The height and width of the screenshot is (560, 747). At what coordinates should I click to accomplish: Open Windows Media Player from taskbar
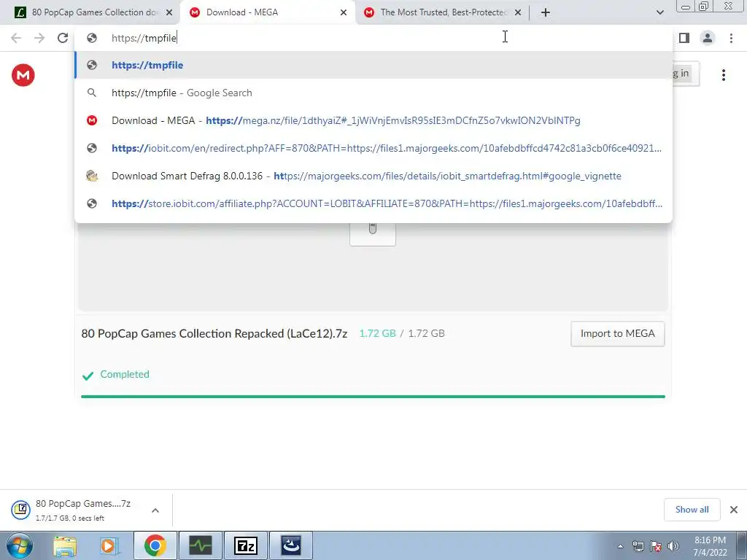pyautogui.click(x=109, y=545)
